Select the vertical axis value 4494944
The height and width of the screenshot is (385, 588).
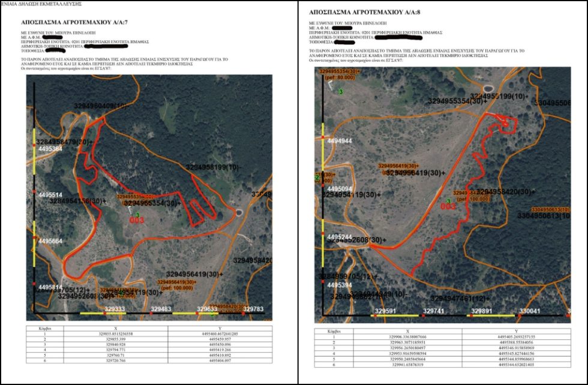(x=340, y=141)
